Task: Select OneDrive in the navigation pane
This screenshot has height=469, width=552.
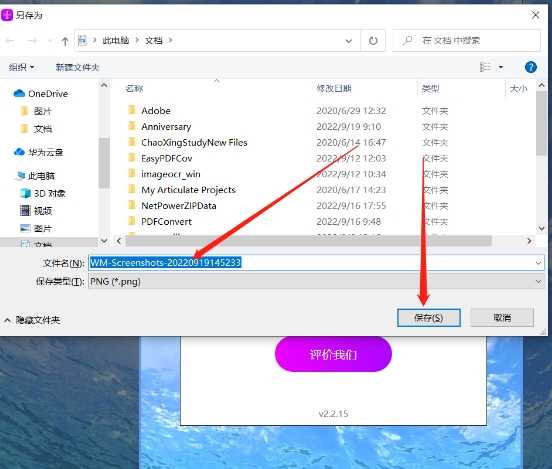Action: point(41,94)
